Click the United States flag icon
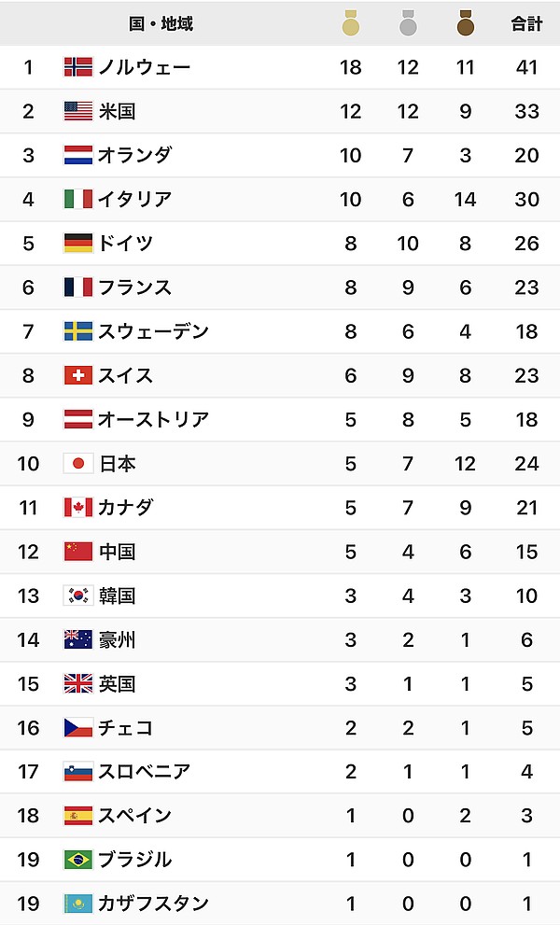 click(78, 111)
